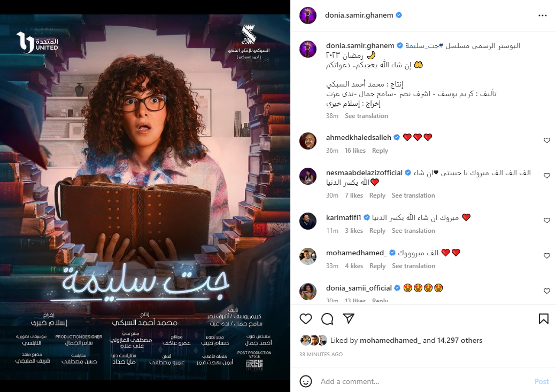Like karimafifi1's comment heart
The width and height of the screenshot is (556, 392).
pyautogui.click(x=547, y=221)
